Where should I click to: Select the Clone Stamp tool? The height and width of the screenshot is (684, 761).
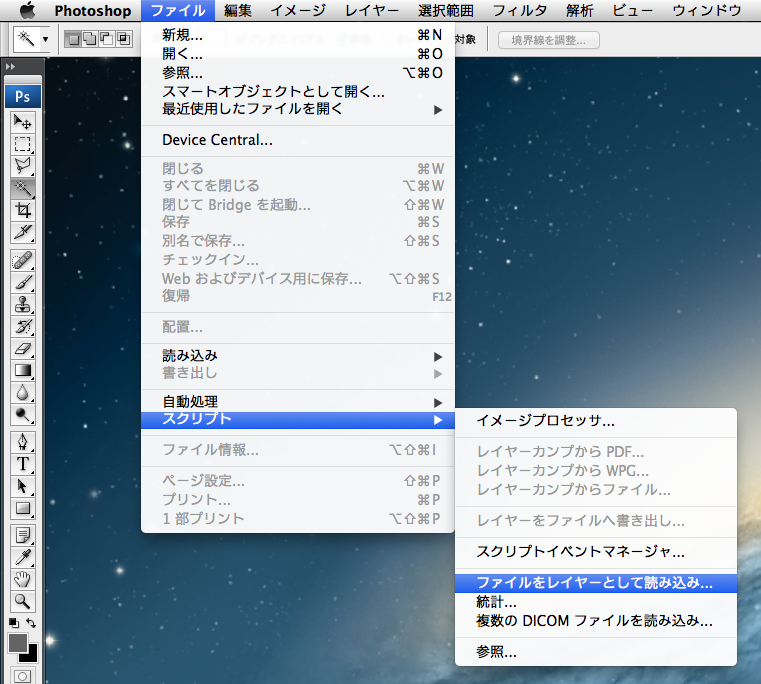click(22, 305)
